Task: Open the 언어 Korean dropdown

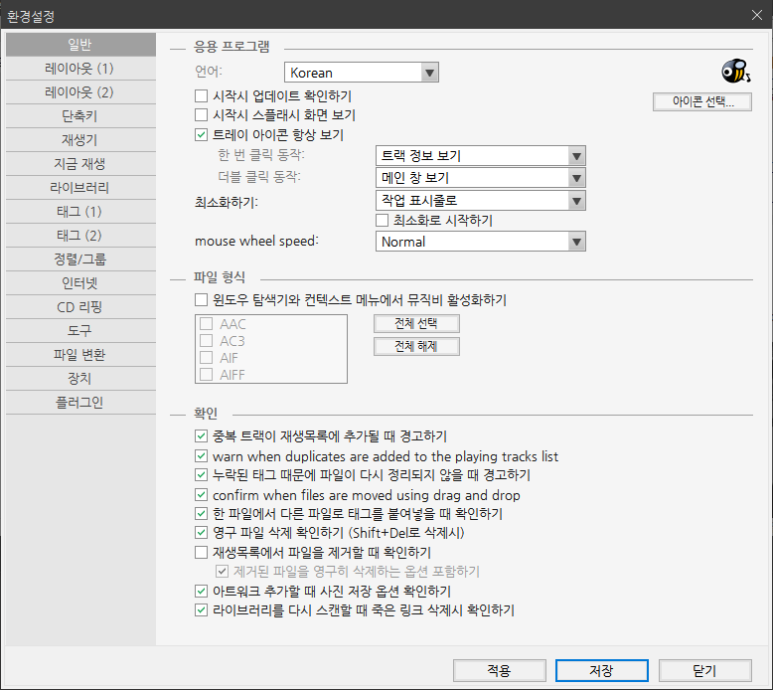Action: click(x=361, y=72)
